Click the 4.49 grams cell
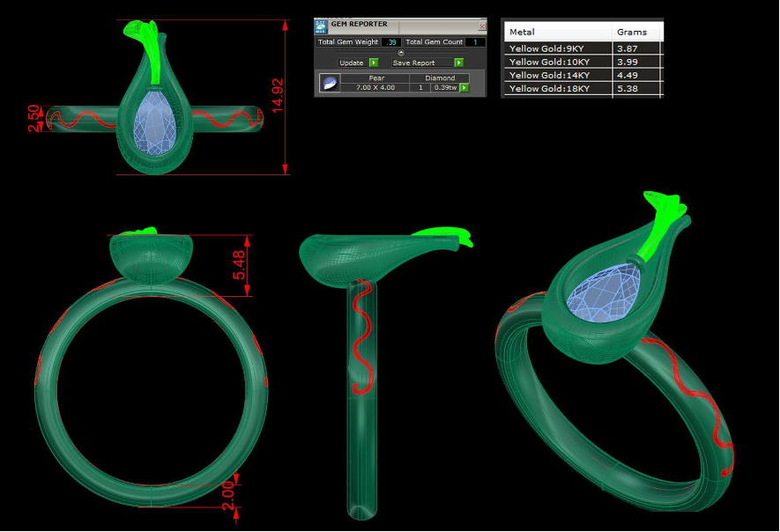Screen dimensions: 780x532 click(635, 75)
